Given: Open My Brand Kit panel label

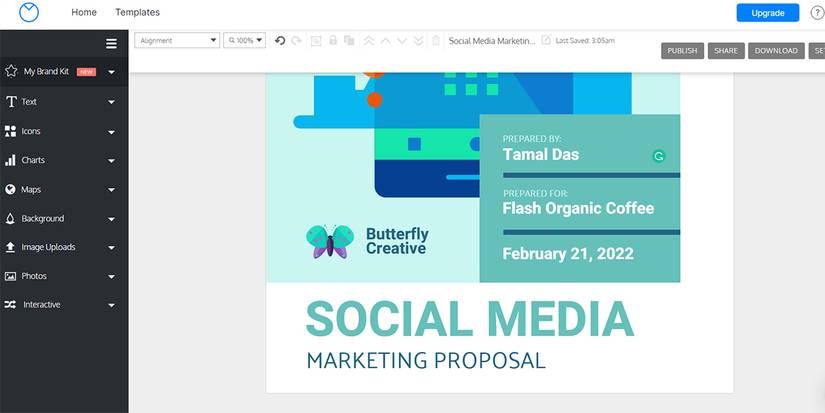Looking at the screenshot, I should [46, 72].
